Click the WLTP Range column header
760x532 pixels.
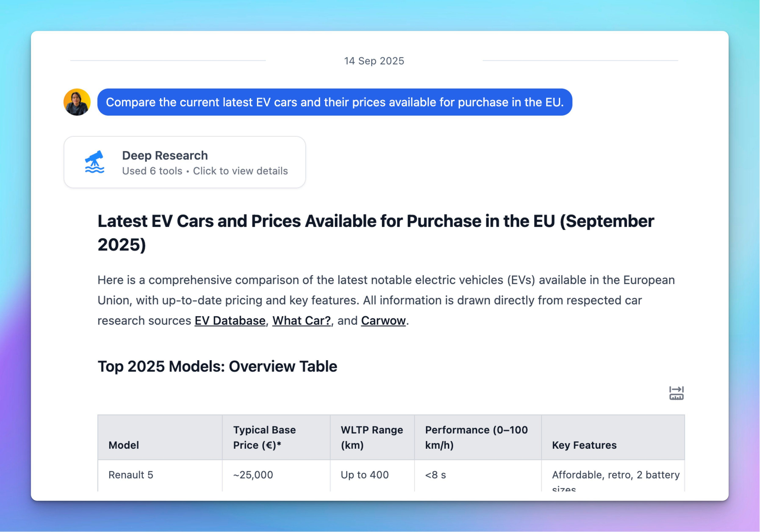tap(371, 437)
